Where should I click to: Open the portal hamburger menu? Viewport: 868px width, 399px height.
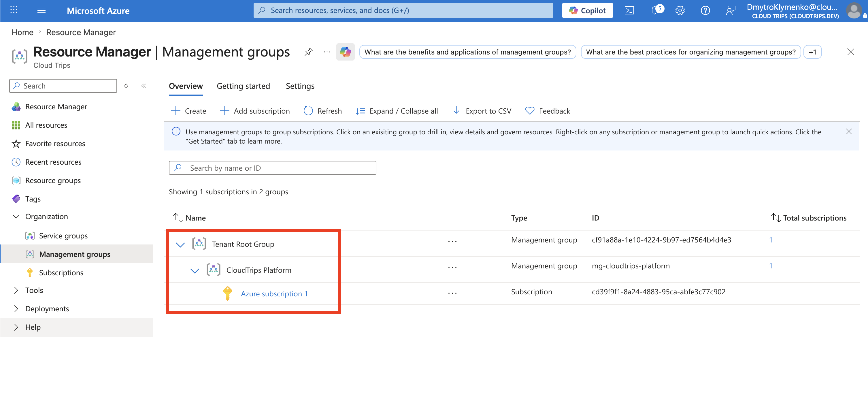[x=41, y=10]
